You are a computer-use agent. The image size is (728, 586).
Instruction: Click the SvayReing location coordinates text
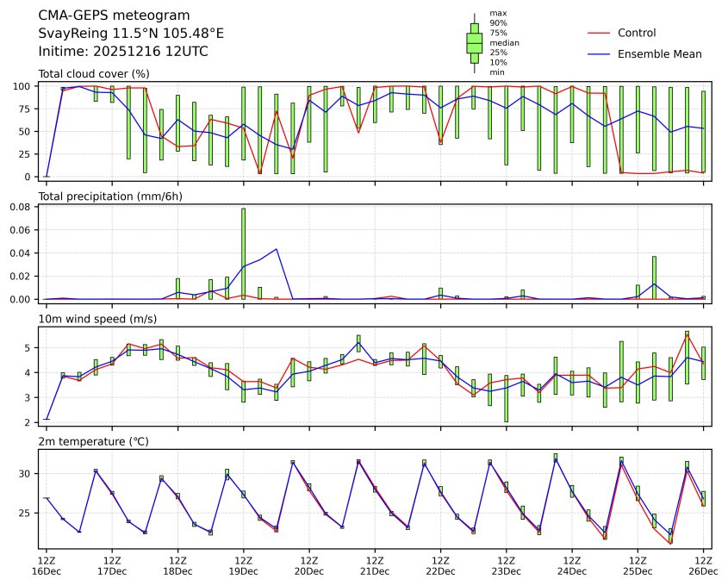pyautogui.click(x=131, y=34)
